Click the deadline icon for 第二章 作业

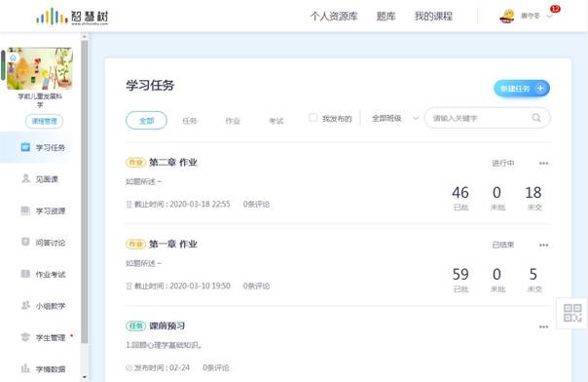(129, 204)
